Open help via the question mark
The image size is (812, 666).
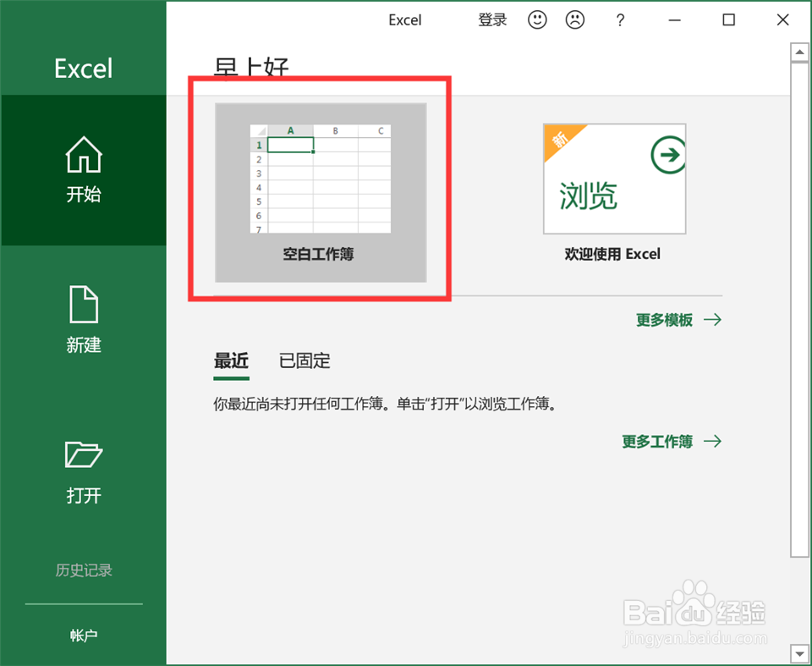620,20
